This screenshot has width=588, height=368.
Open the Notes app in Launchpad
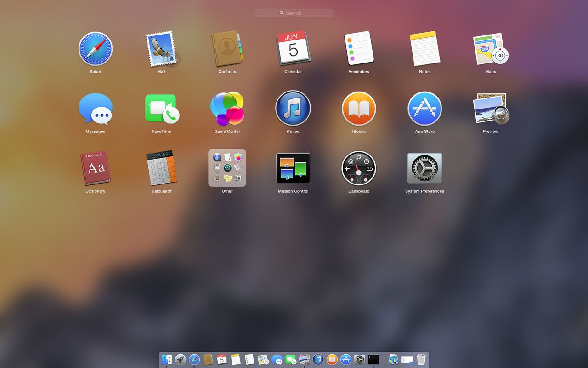pyautogui.click(x=425, y=49)
